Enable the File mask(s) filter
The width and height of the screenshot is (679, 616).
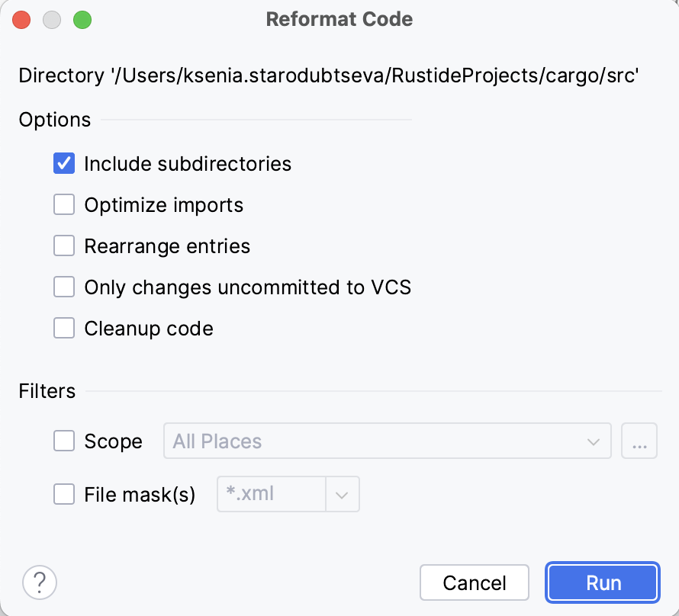[x=64, y=494]
